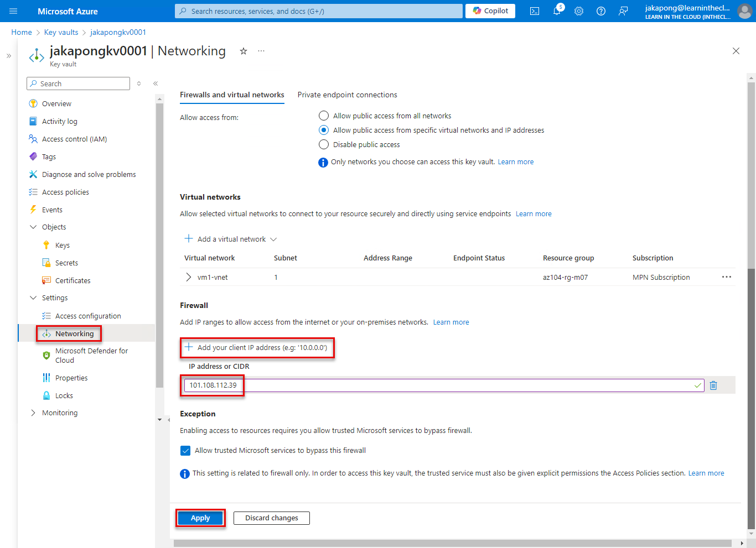Collapse the Objects section
756x548 pixels.
[33, 227]
